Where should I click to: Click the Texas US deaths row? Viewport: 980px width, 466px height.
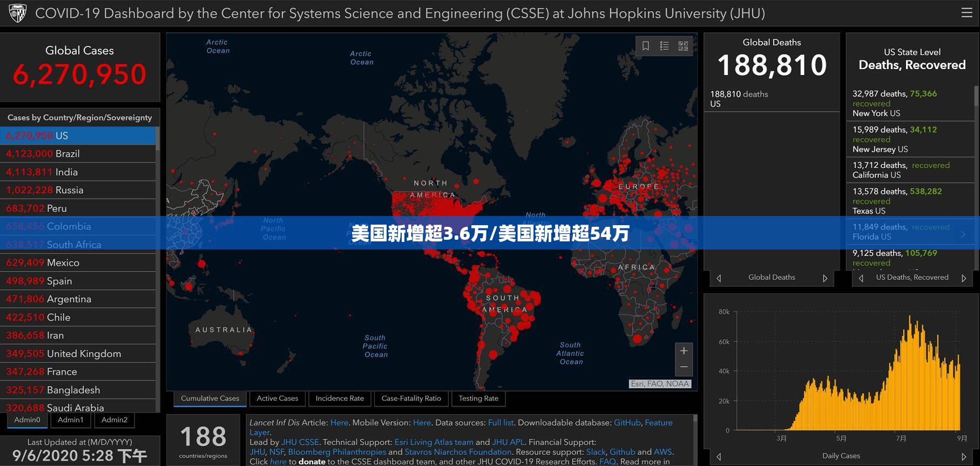click(x=910, y=201)
